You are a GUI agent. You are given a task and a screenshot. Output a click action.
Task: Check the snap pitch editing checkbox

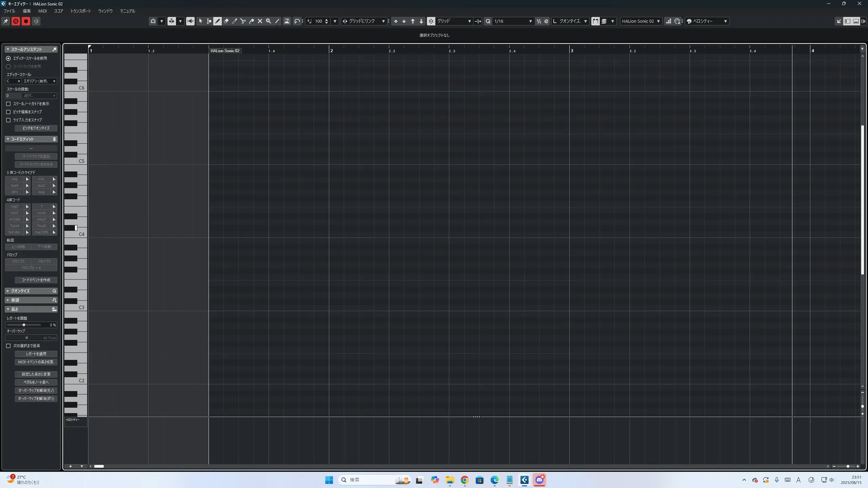(8, 112)
